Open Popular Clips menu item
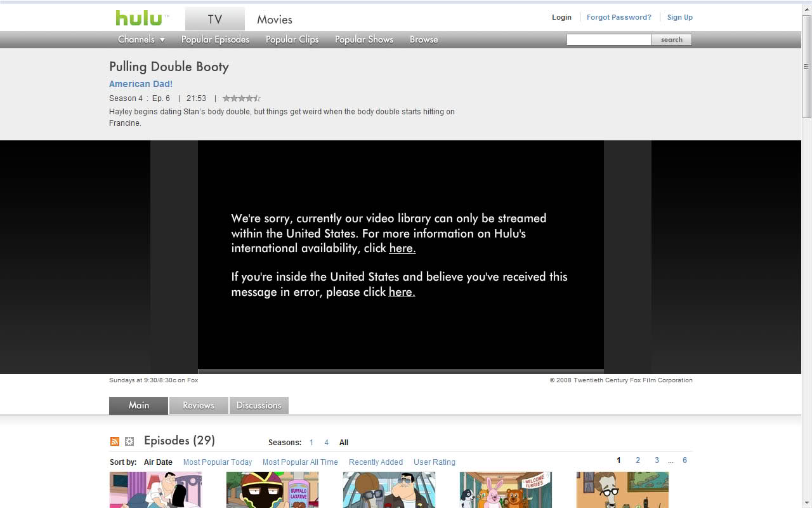812x508 pixels. (292, 39)
